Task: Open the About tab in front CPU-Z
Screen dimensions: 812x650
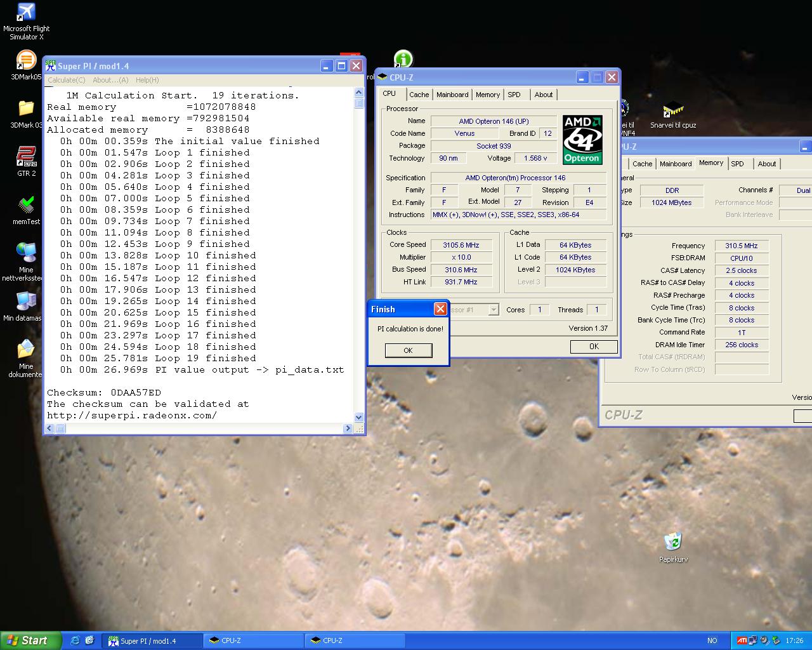Action: click(x=544, y=95)
